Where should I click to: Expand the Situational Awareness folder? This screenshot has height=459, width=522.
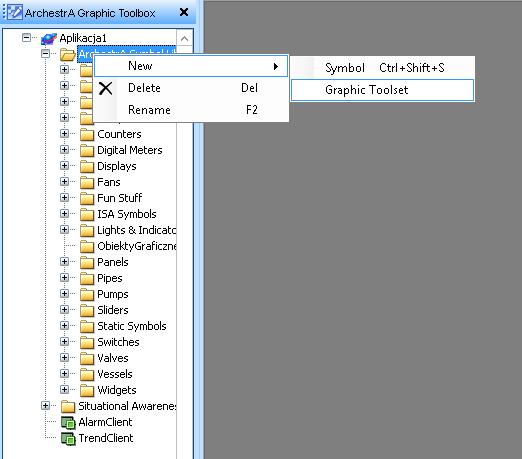coord(45,406)
